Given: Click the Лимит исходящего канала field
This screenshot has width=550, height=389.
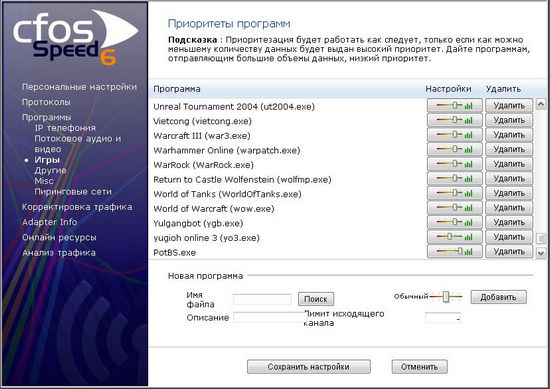Looking at the screenshot, I should [443, 318].
